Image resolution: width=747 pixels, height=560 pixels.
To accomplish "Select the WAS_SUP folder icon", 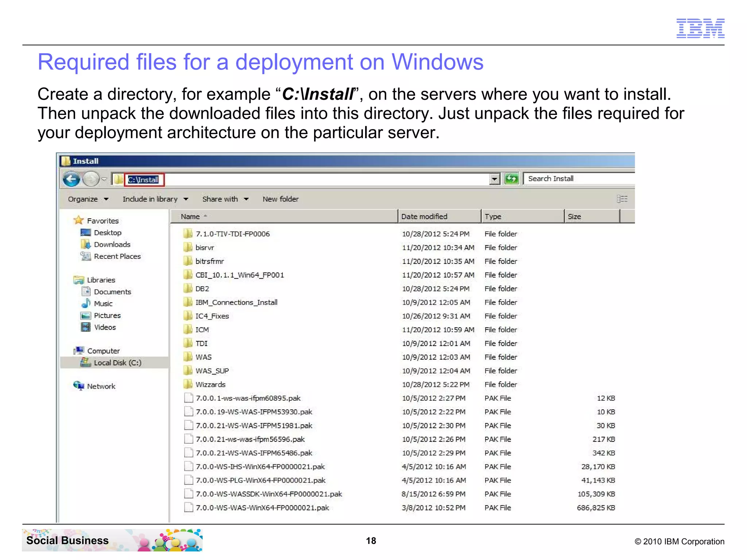I will [188, 370].
